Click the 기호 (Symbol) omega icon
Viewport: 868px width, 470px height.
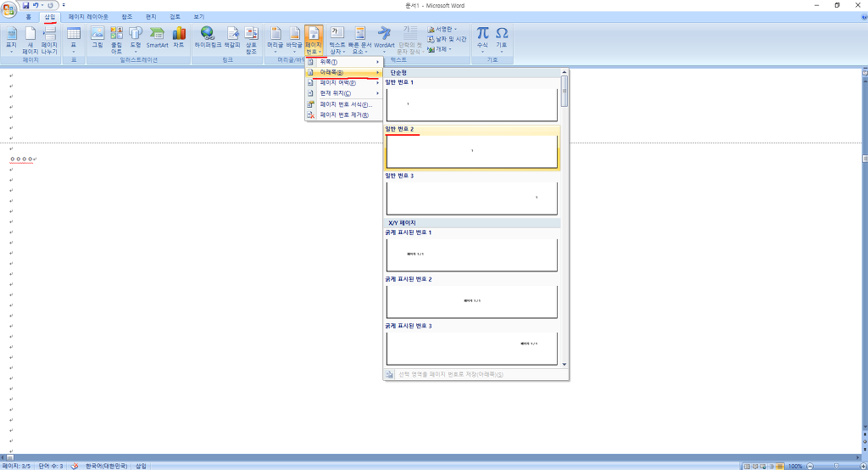pyautogui.click(x=502, y=38)
